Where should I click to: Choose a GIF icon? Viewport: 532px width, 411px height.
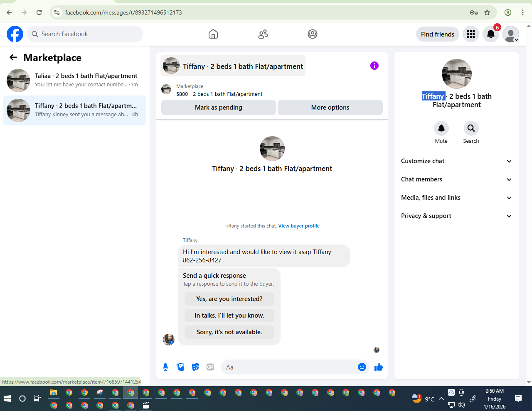(210, 367)
